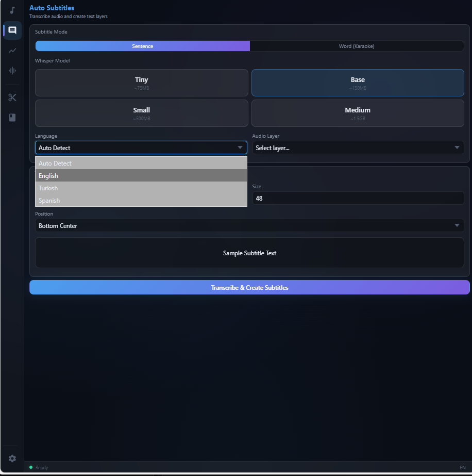
Task: Open the trend line graph sidebar icon
Action: pyautogui.click(x=12, y=51)
